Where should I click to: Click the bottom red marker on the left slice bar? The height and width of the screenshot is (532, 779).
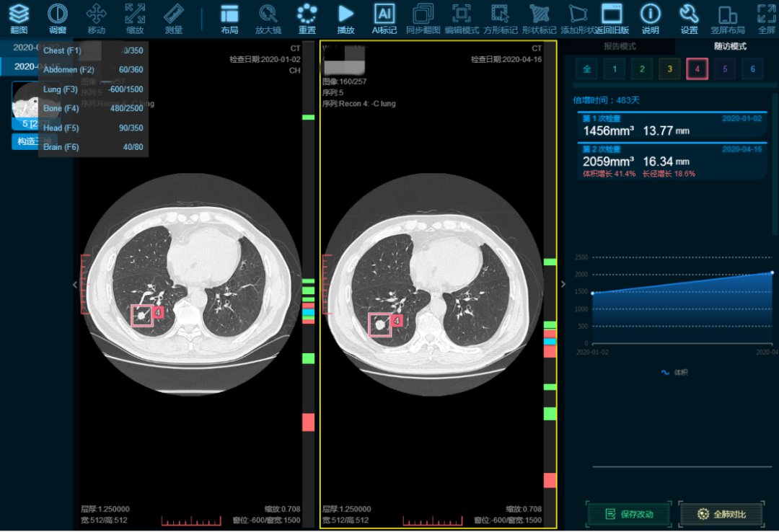[308, 422]
